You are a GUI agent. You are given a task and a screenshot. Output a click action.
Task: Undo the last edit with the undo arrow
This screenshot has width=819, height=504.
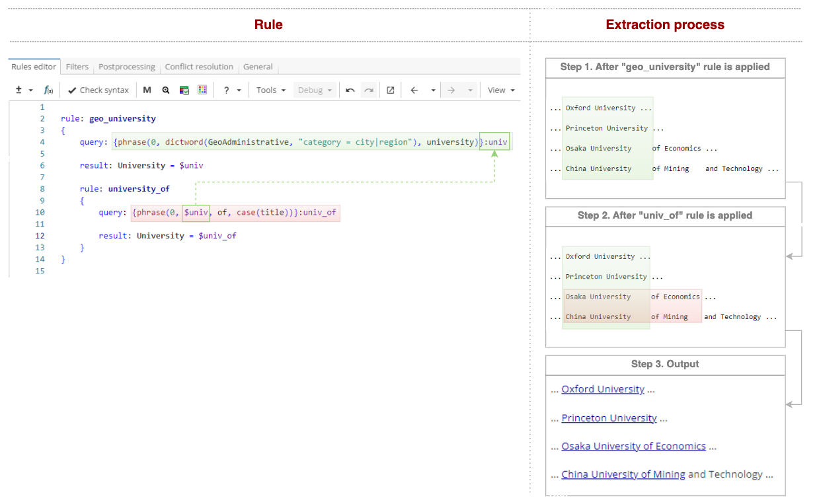(350, 90)
